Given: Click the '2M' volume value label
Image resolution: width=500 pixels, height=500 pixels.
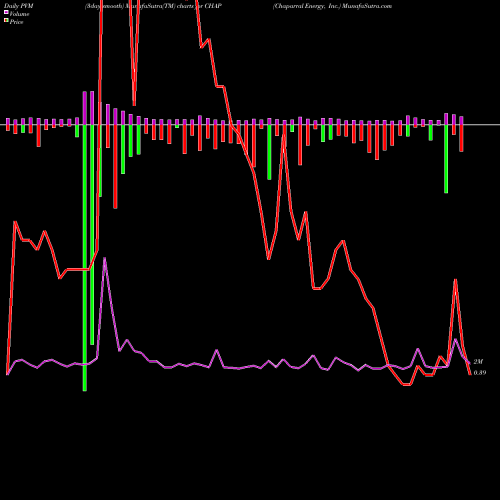Looking at the screenshot, I should (x=478, y=362).
